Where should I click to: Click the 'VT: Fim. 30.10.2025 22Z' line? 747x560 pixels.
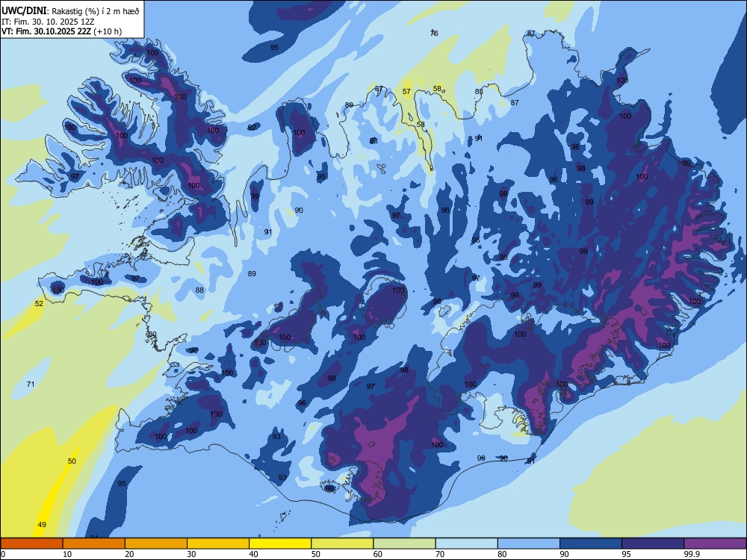[x=46, y=31]
